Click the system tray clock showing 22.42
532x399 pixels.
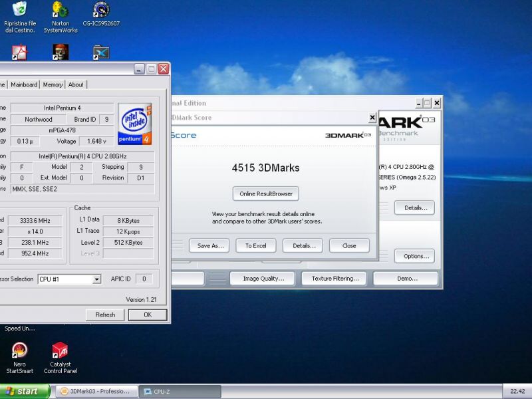(517, 392)
